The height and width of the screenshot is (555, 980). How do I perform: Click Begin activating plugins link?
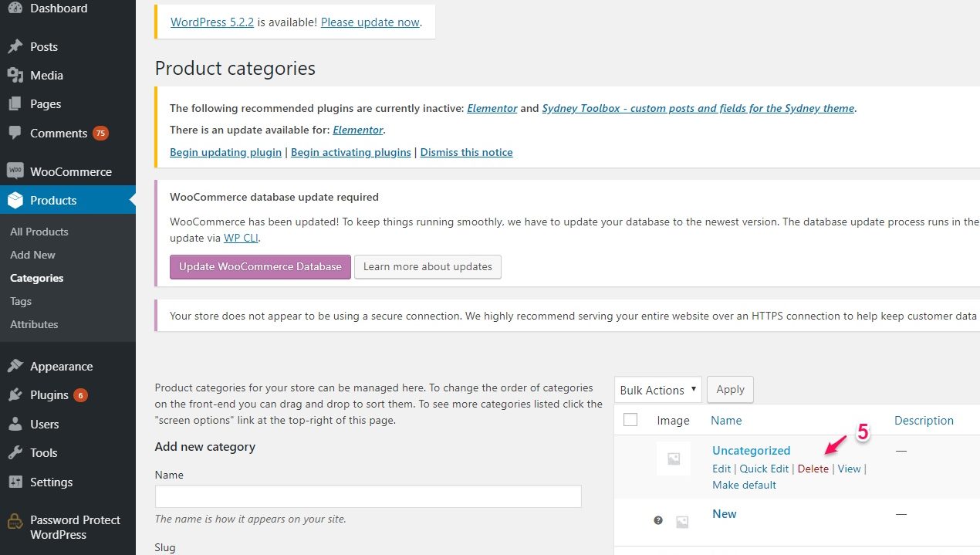click(351, 152)
